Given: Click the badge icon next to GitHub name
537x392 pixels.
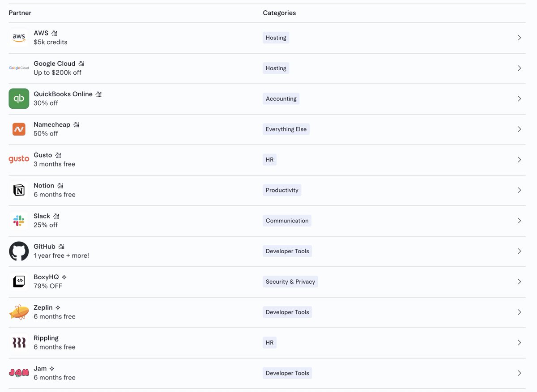Looking at the screenshot, I should coord(61,246).
